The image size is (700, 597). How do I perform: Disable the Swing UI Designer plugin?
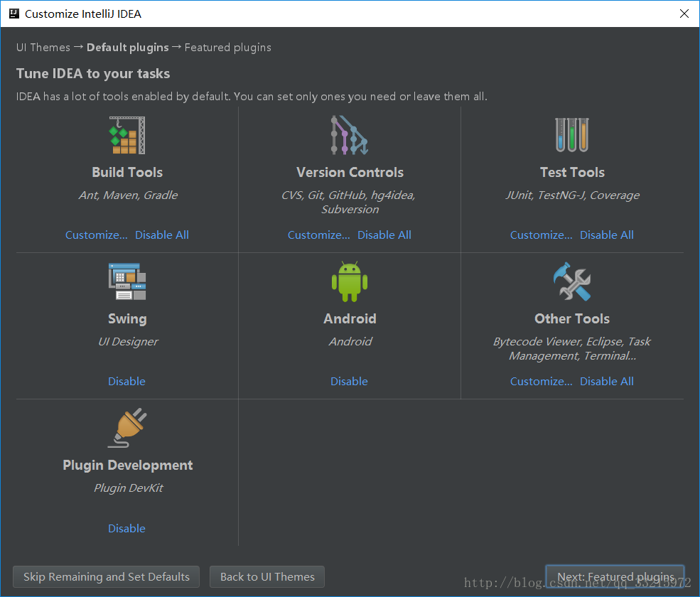tap(126, 382)
